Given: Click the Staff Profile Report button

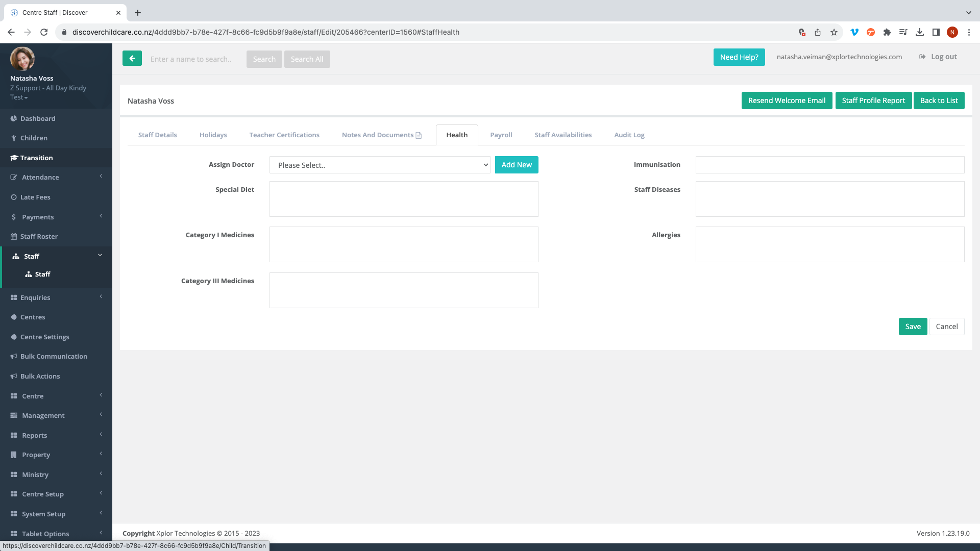Looking at the screenshot, I should pyautogui.click(x=873, y=101).
